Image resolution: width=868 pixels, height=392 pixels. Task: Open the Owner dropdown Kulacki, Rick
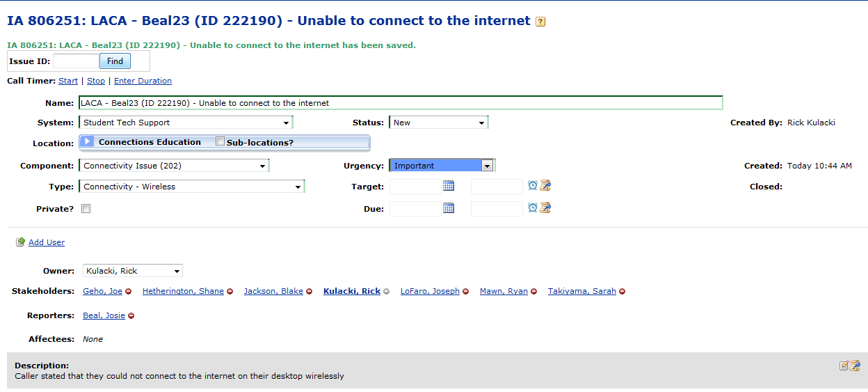click(132, 271)
